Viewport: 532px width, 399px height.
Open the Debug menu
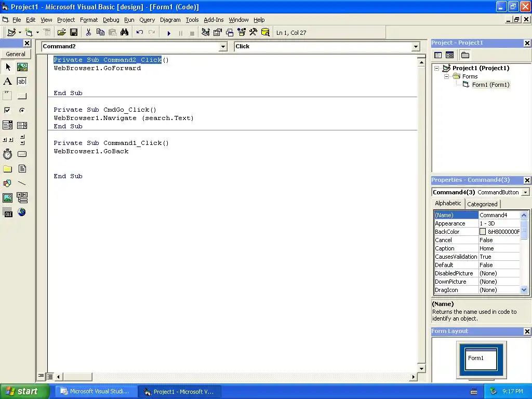tap(111, 20)
